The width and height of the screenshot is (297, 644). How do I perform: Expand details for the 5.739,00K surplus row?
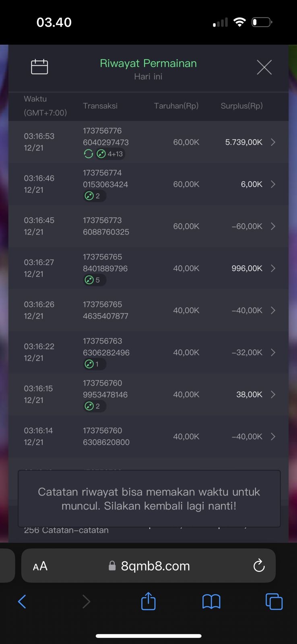(273, 142)
